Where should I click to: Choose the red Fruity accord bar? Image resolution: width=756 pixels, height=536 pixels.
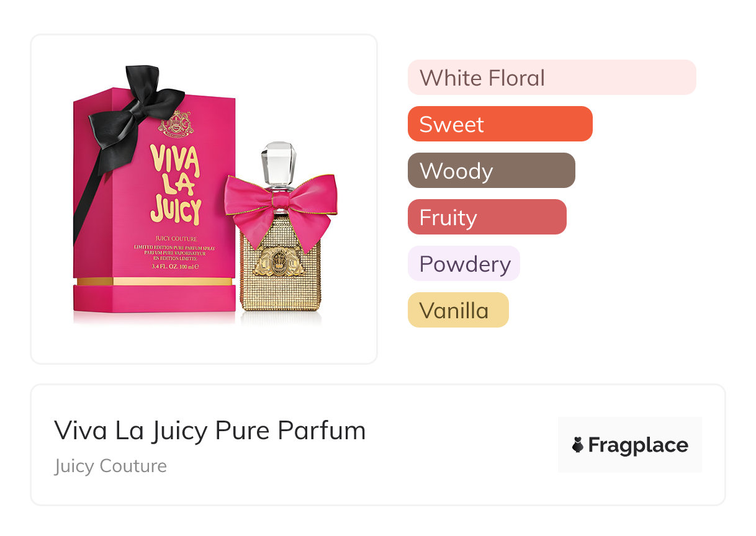(x=487, y=217)
